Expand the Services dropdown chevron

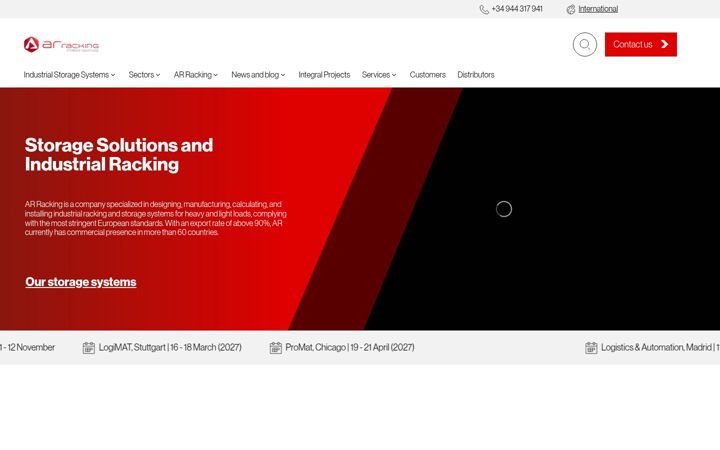click(x=394, y=75)
